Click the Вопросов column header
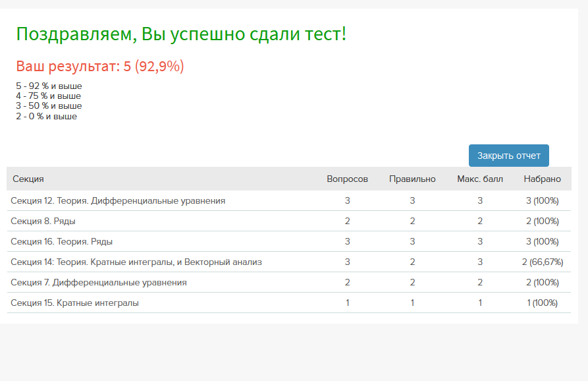 [347, 179]
